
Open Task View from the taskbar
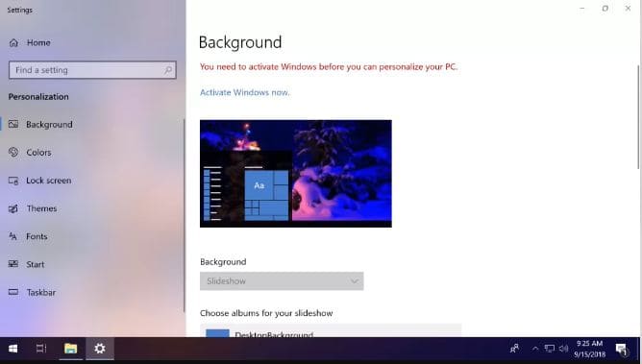[41, 349]
